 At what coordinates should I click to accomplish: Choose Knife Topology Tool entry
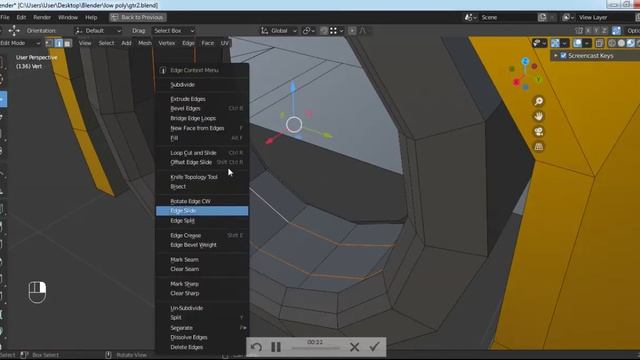(x=202, y=177)
